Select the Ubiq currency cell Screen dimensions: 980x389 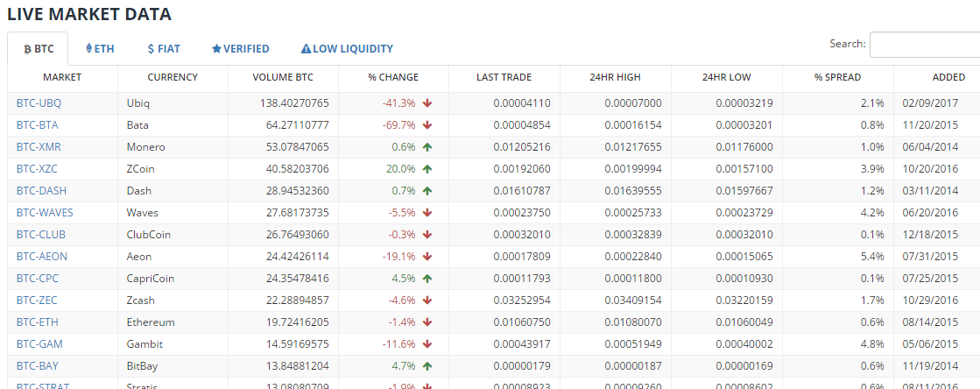[173, 103]
